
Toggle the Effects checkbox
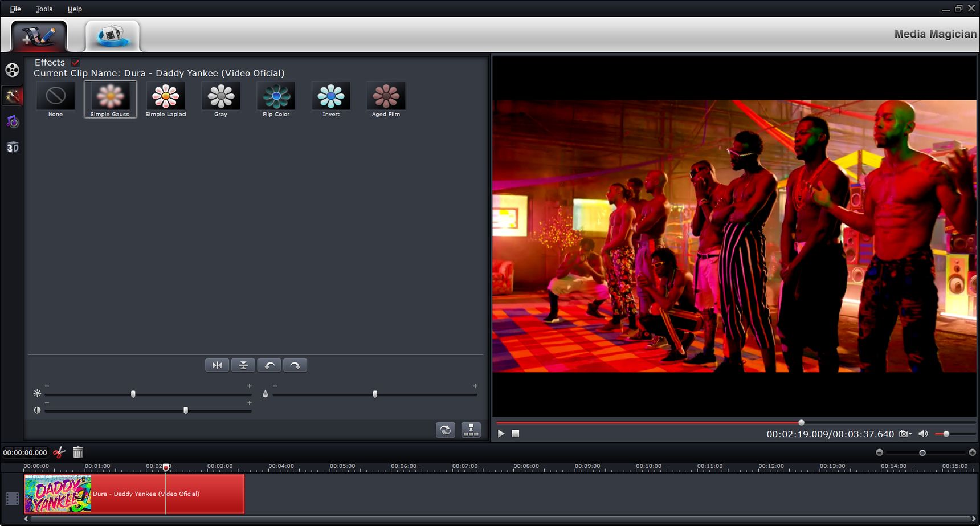click(75, 62)
